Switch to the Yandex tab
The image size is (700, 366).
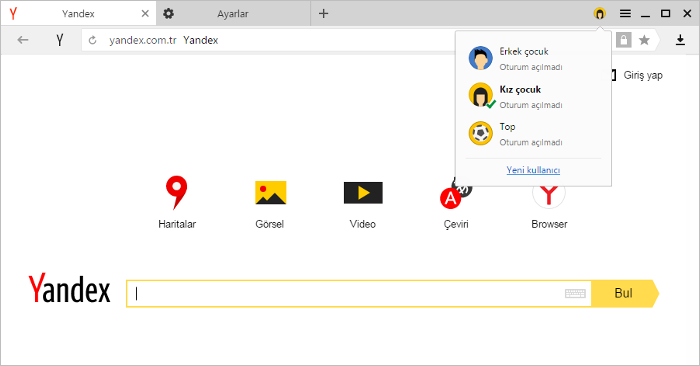click(x=78, y=14)
